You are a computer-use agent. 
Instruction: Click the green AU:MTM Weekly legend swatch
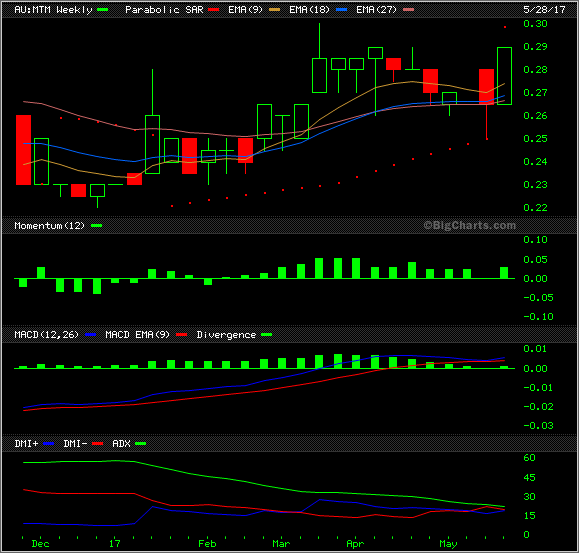click(102, 10)
